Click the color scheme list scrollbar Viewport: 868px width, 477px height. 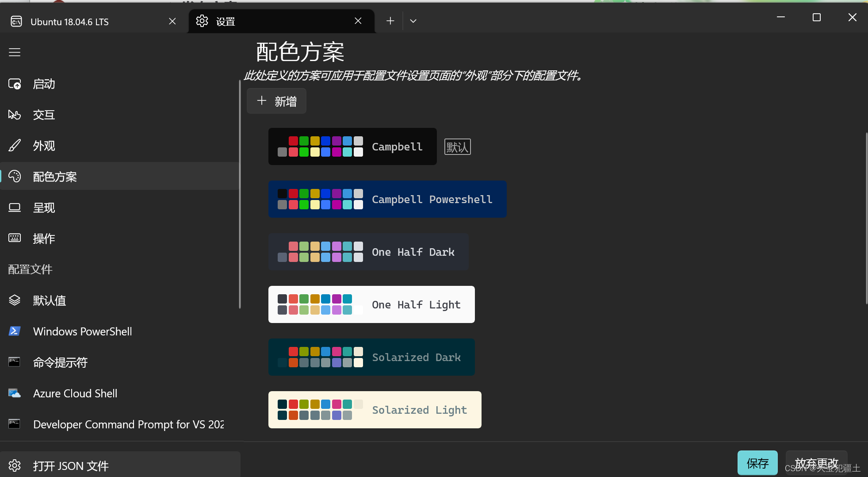point(866,218)
